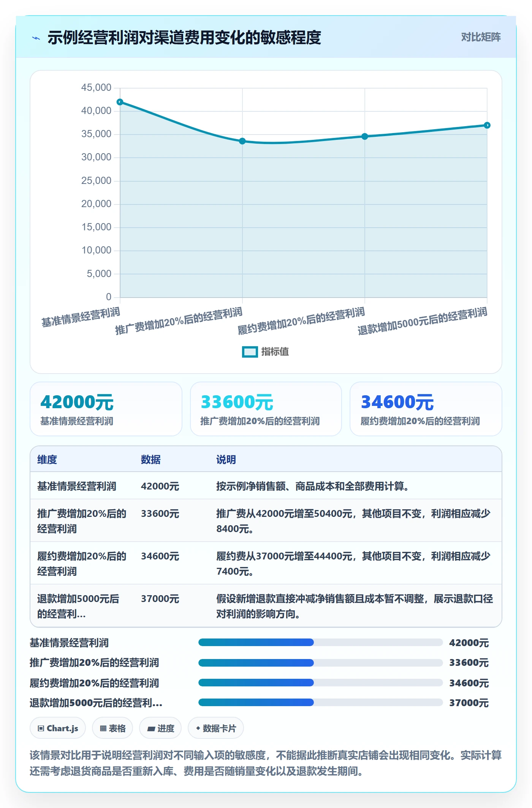This screenshot has width=532, height=808.
Task: Click the 基准情景经营利润 progress bar
Action: click(x=320, y=642)
